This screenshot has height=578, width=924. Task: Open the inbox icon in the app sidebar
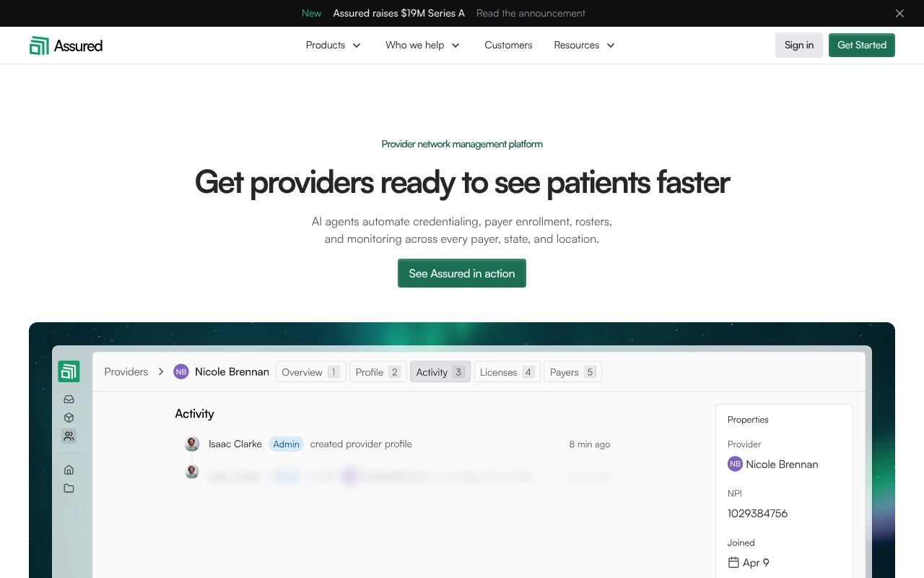click(x=69, y=399)
